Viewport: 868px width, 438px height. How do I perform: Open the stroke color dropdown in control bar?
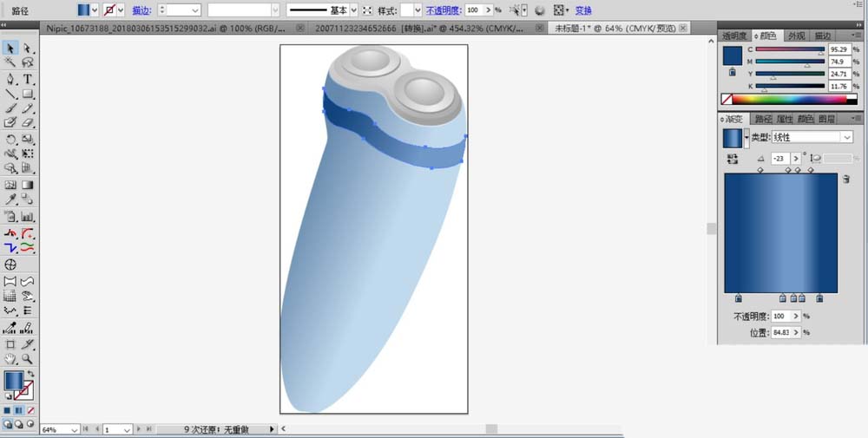pos(120,10)
